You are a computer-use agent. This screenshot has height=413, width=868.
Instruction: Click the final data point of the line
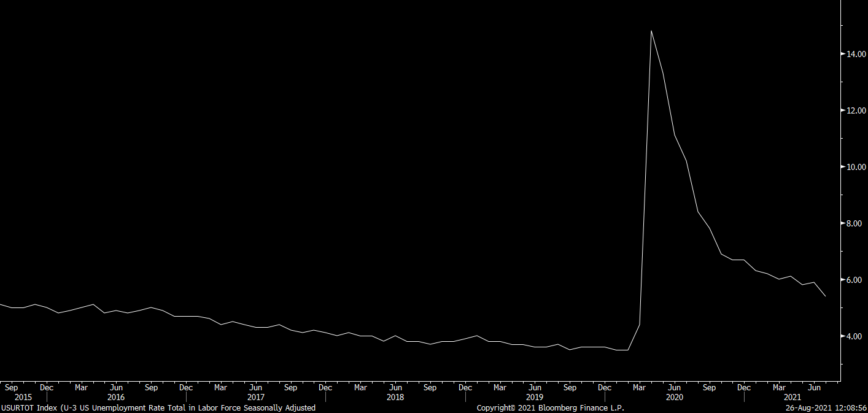[826, 296]
